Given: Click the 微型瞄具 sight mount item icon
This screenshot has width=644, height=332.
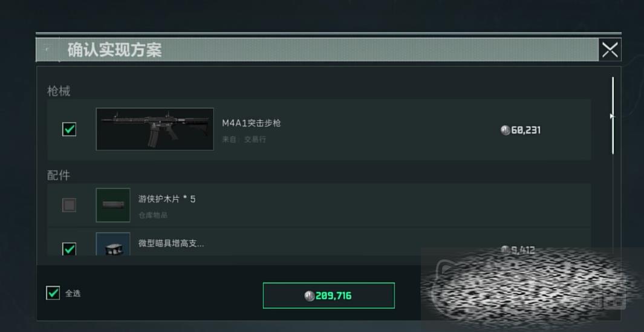Looking at the screenshot, I should [x=113, y=244].
